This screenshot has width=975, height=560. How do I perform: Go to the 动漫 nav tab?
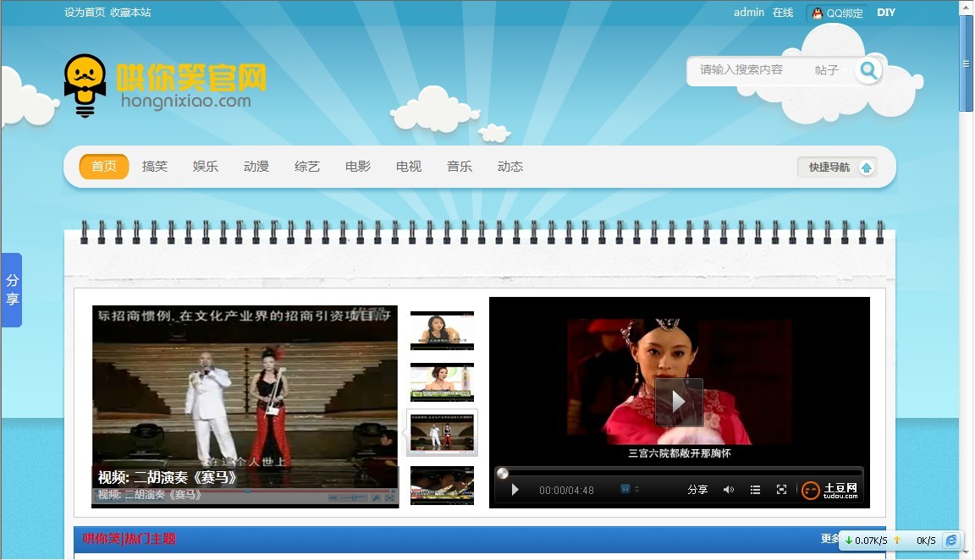(x=256, y=167)
